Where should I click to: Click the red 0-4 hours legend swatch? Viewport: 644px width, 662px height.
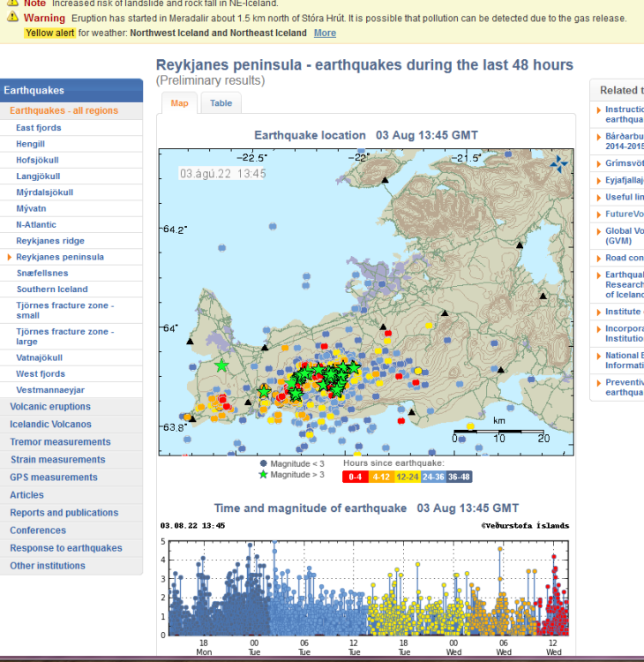[356, 477]
